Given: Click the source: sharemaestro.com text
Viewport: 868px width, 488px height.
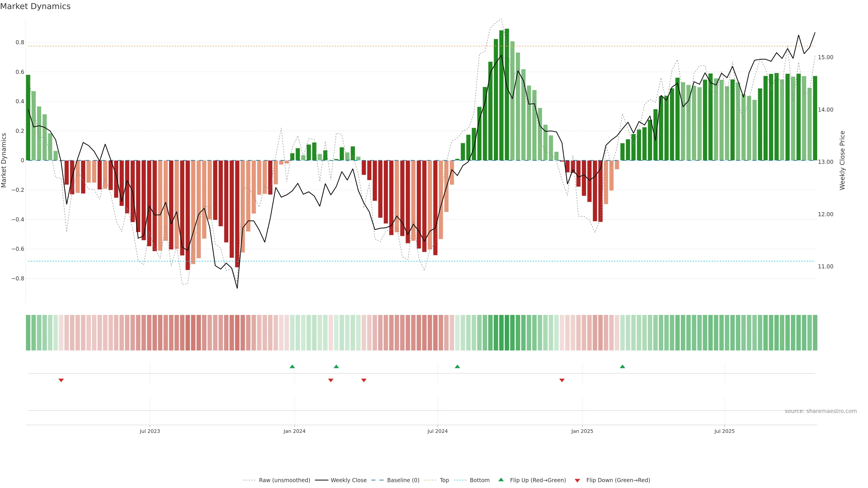Looking at the screenshot, I should [x=821, y=411].
